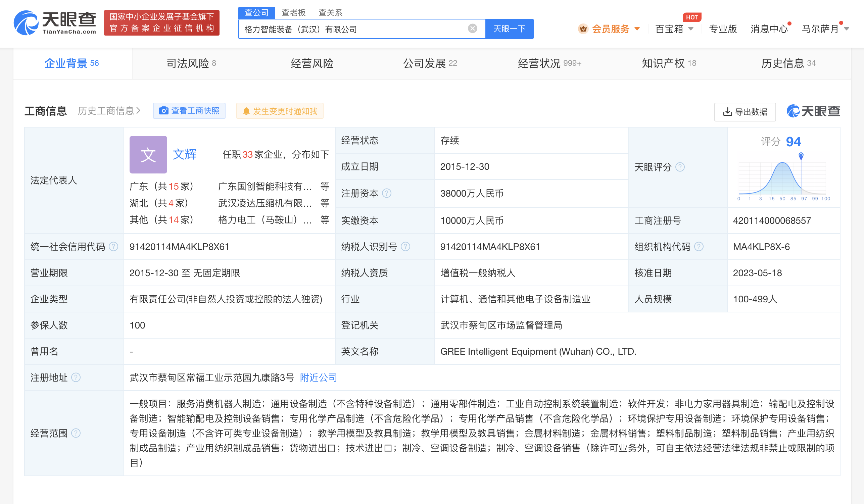Select the 查老板 search tab

pos(293,13)
